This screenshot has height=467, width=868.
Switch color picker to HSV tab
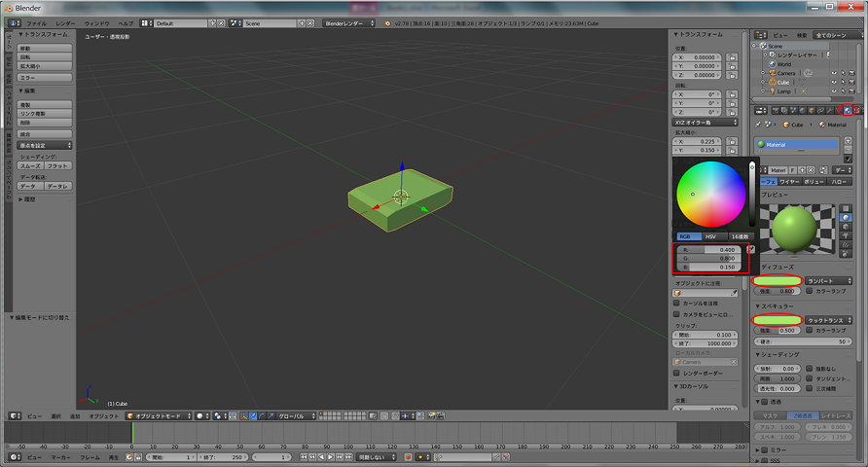(x=710, y=236)
